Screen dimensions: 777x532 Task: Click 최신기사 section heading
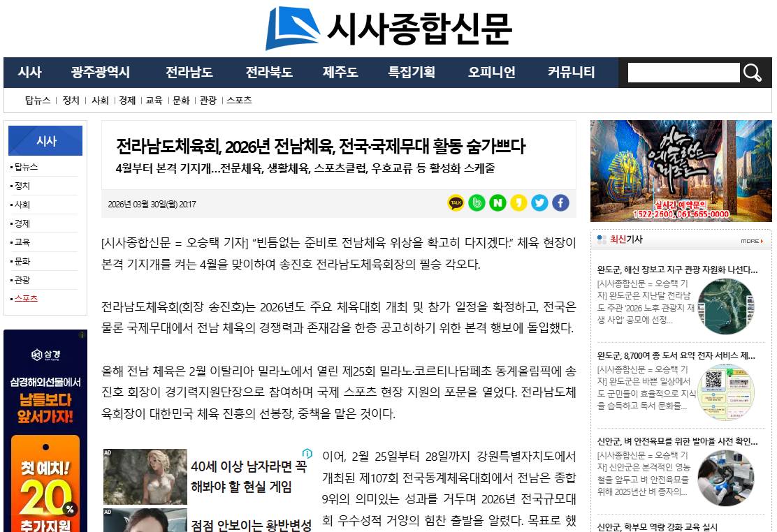(x=626, y=239)
